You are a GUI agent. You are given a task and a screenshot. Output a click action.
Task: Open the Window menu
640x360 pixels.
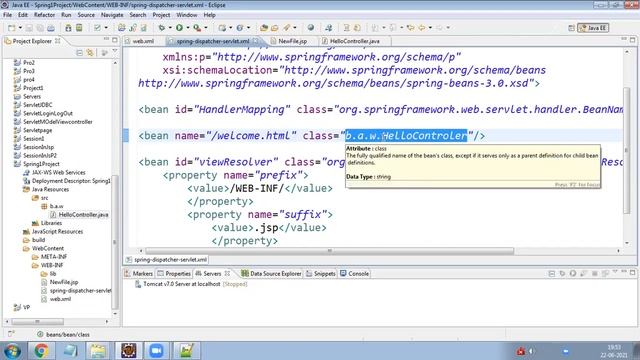tap(187, 15)
